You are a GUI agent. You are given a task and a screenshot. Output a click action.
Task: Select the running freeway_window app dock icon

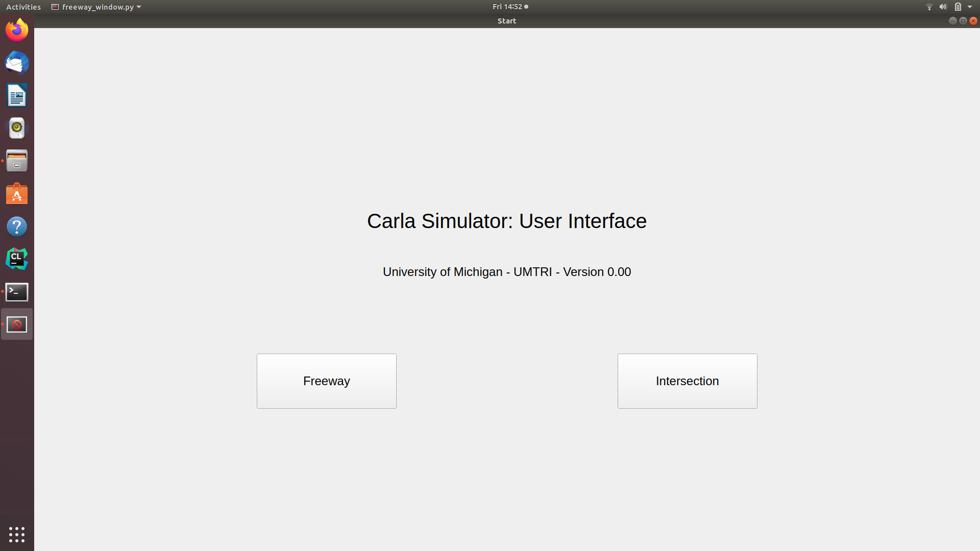(x=17, y=324)
